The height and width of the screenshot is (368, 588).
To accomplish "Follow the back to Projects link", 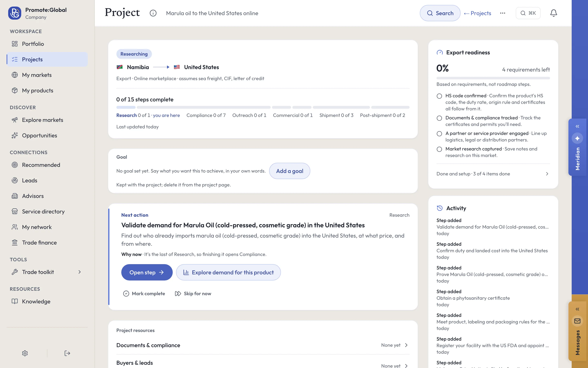I will click(x=478, y=13).
